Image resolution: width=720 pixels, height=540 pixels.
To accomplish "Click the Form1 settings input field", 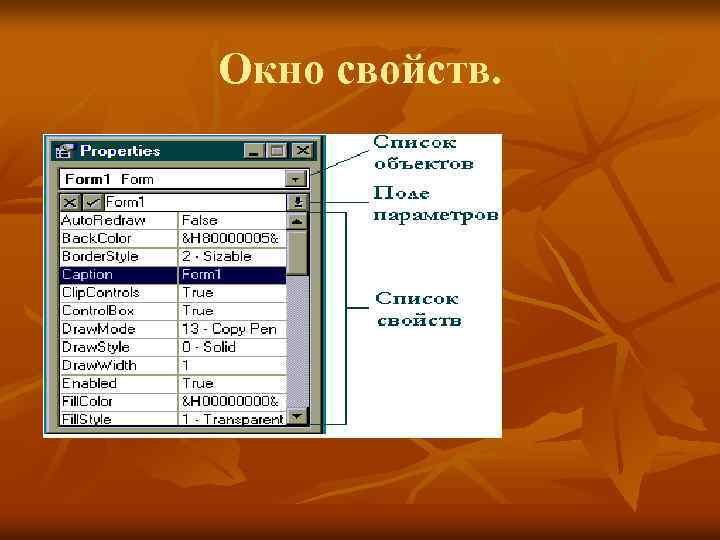I will [195, 202].
